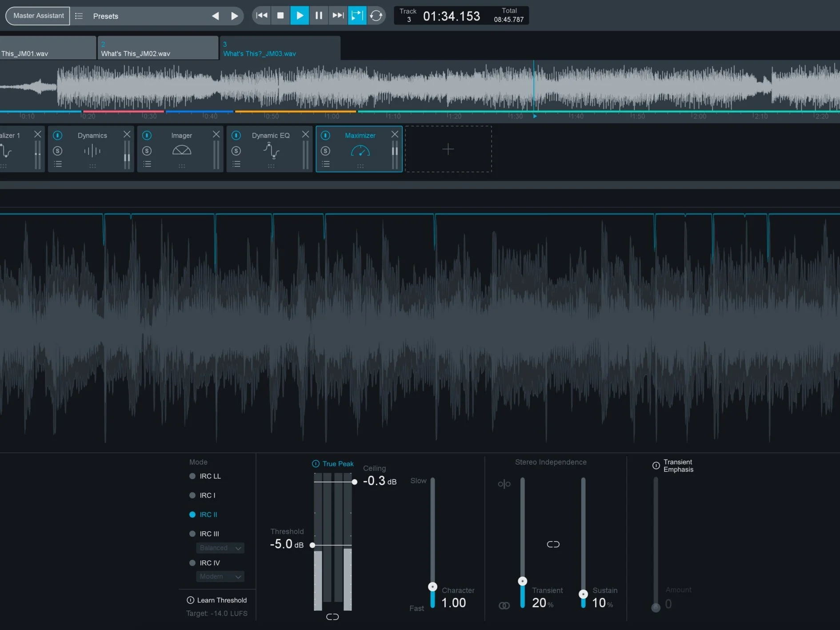The width and height of the screenshot is (840, 630).
Task: Click the loop playback icon
Action: pyautogui.click(x=376, y=16)
